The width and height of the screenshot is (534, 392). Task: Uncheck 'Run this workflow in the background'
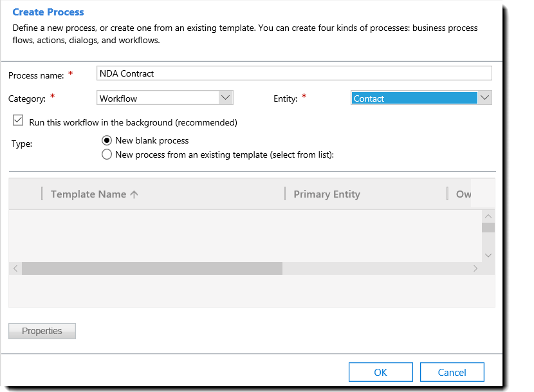[18, 120]
